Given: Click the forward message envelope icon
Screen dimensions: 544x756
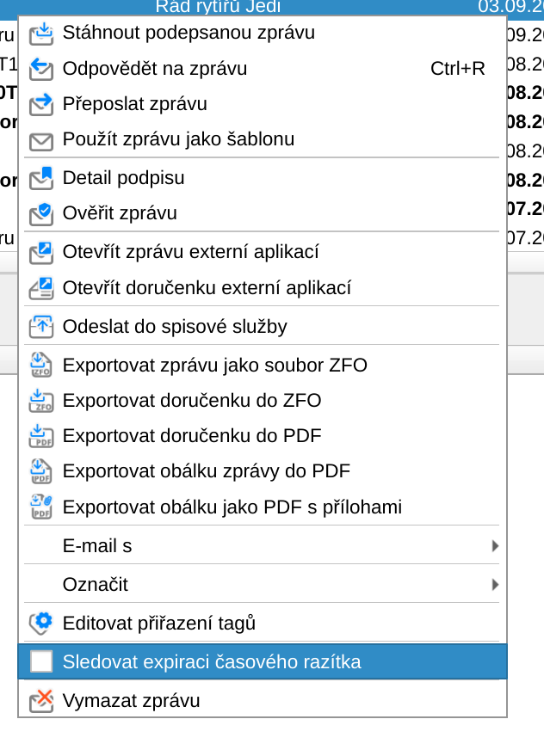Looking at the screenshot, I should coord(40,104).
